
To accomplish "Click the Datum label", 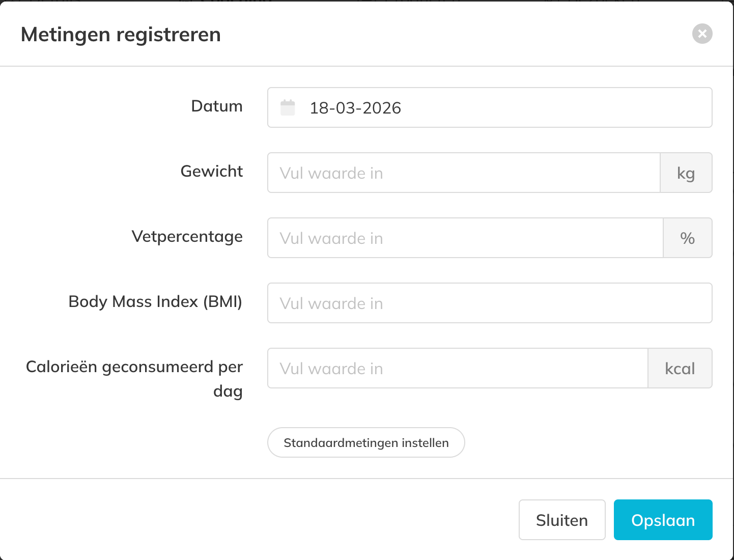I will pyautogui.click(x=217, y=106).
